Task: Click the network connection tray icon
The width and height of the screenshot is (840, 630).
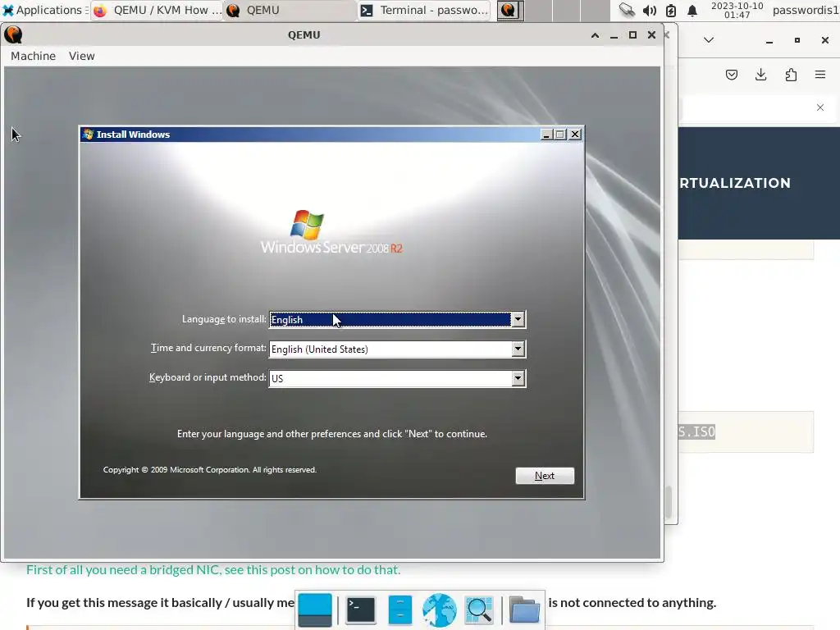Action: [627, 10]
